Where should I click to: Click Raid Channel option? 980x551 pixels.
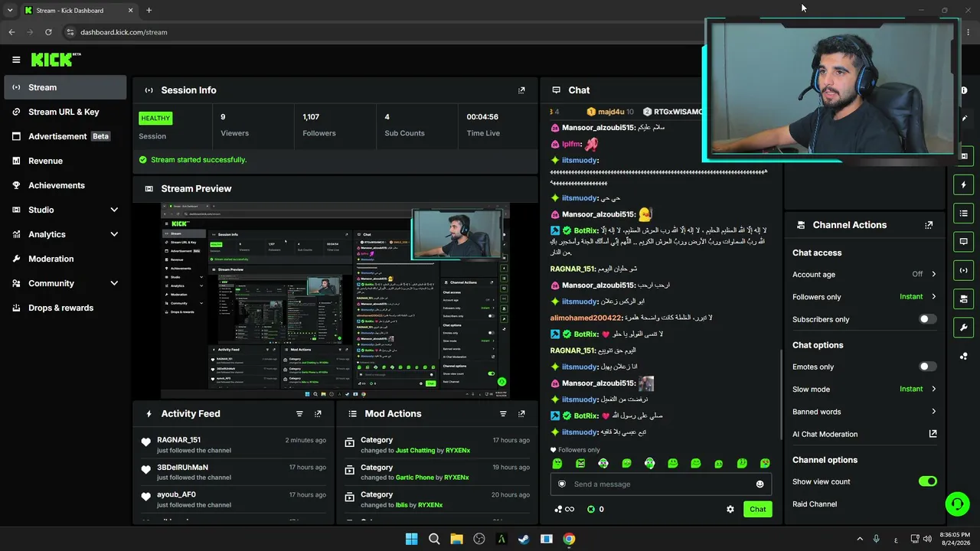tap(815, 504)
